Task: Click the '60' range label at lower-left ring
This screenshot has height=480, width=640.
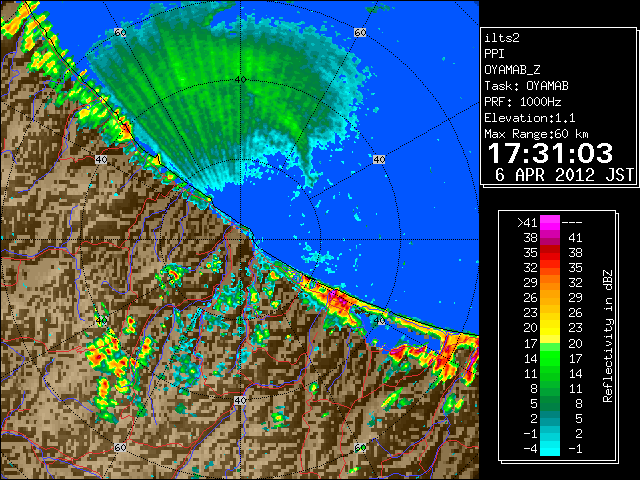Action: tap(120, 448)
